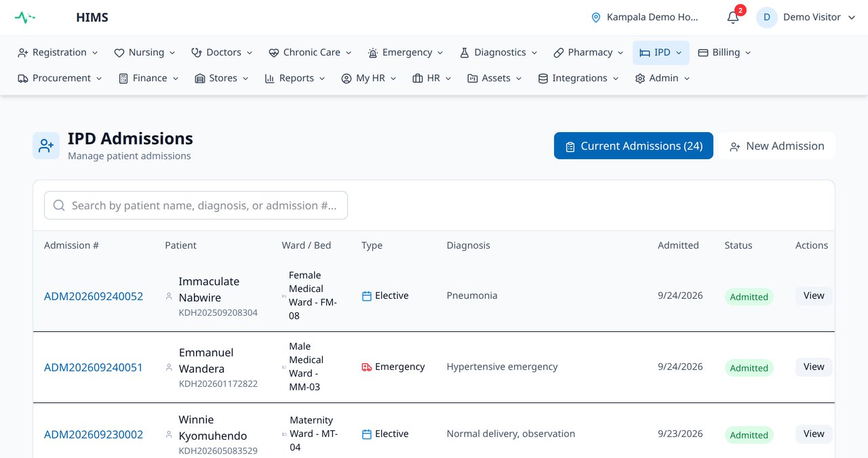Viewport: 868px width, 458px height.
Task: Open the Chronic Care menu
Action: tap(311, 53)
